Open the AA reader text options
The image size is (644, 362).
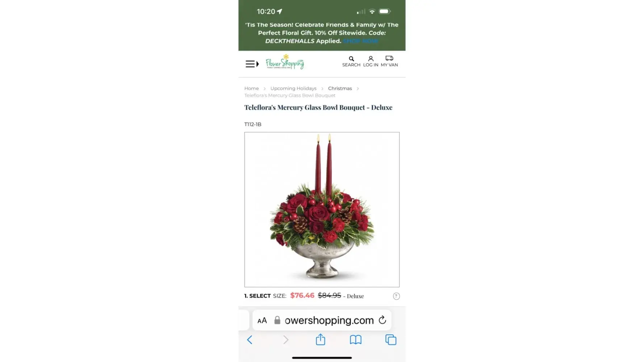pos(262,320)
